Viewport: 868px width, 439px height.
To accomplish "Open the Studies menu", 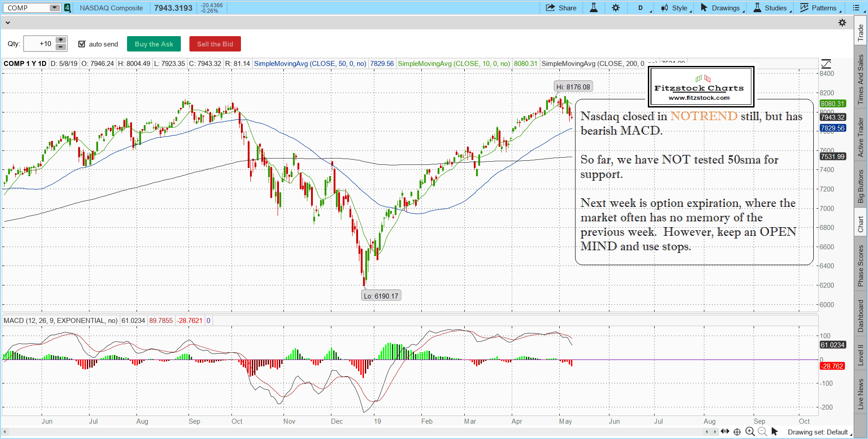I will [771, 8].
